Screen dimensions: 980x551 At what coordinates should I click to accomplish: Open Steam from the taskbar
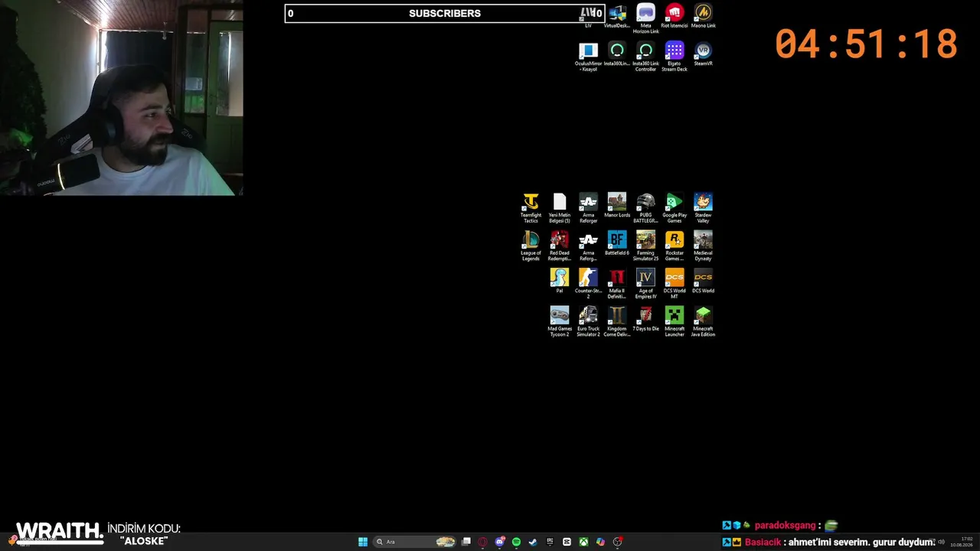pos(533,542)
